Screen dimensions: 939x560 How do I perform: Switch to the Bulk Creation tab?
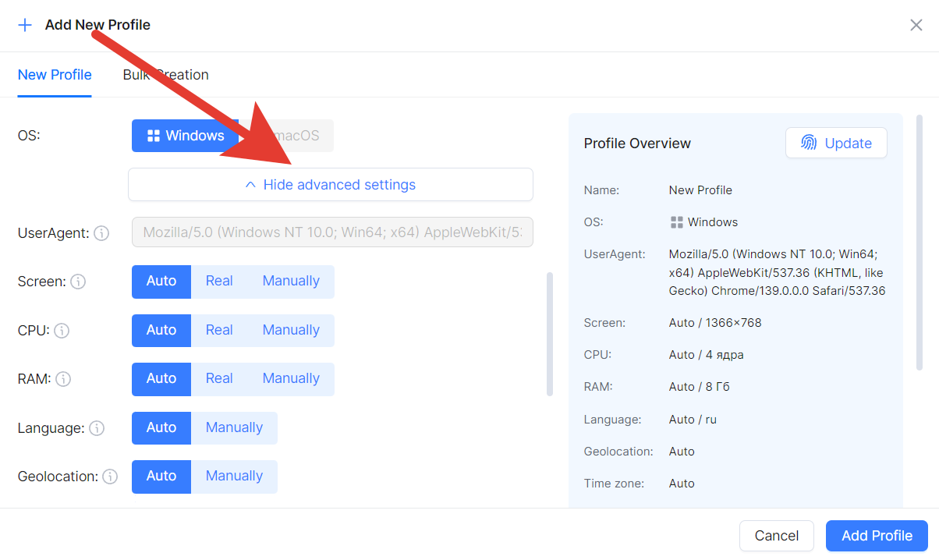point(165,74)
